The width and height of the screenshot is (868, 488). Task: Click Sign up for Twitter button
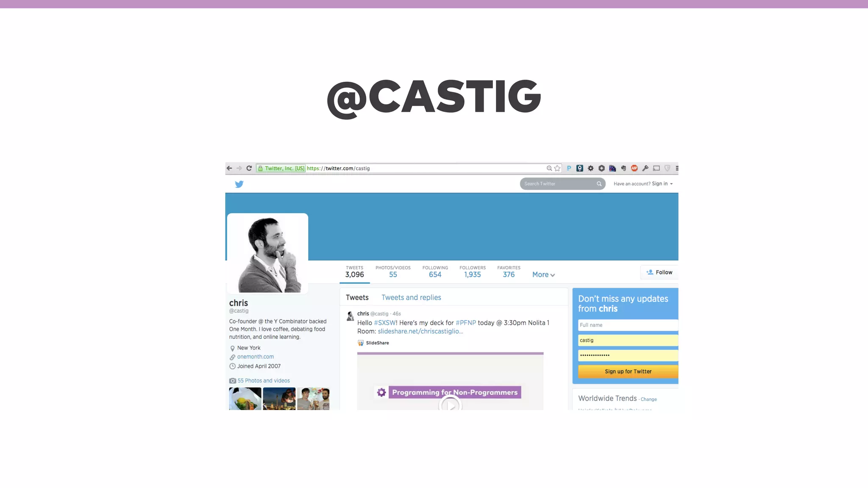coord(628,372)
